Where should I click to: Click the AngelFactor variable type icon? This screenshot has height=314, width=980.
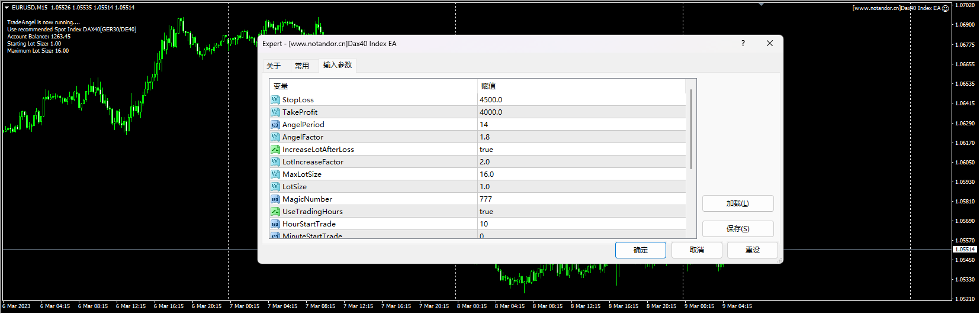275,137
